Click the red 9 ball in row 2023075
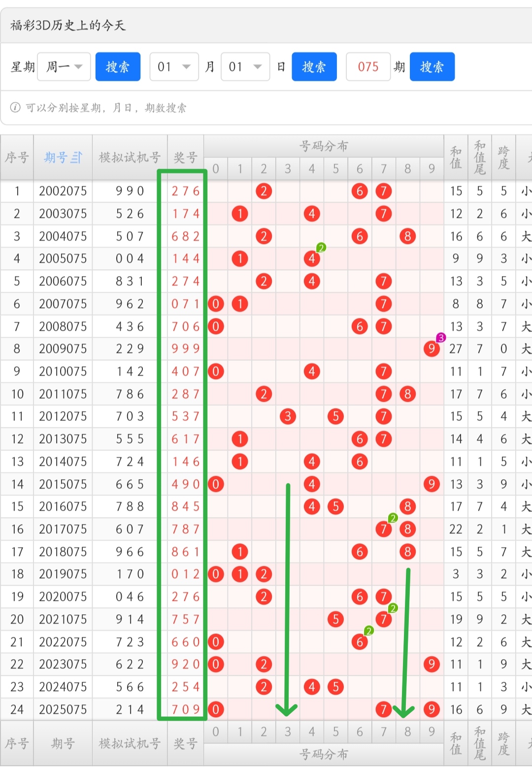Viewport: 532px width, 774px height. [432, 664]
